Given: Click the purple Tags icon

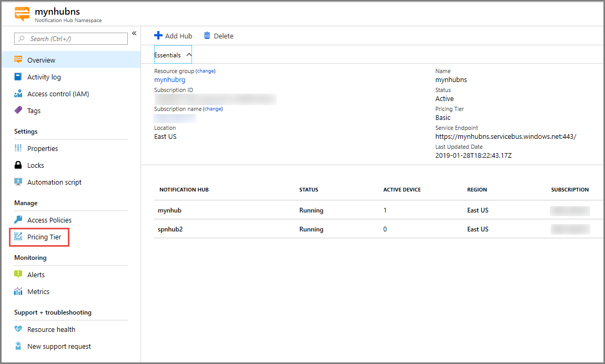Looking at the screenshot, I should click(x=18, y=110).
